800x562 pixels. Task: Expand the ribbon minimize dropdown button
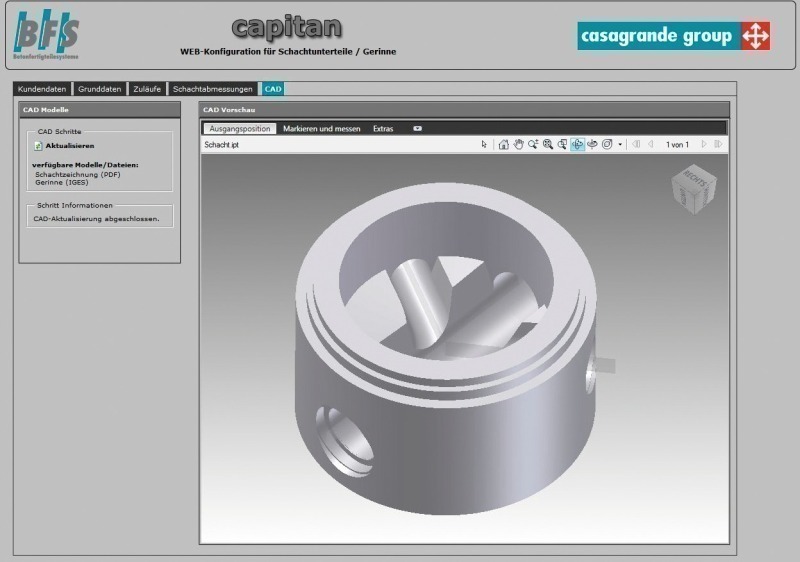click(x=417, y=128)
